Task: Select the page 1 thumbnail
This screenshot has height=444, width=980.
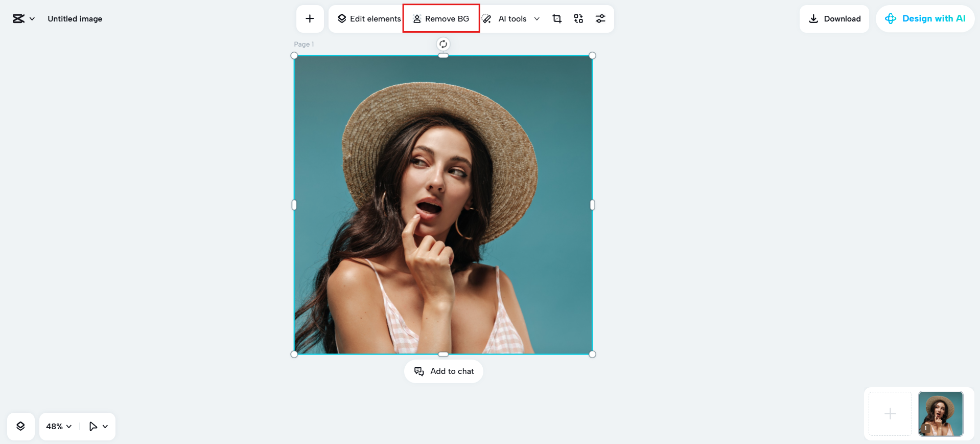Action: [941, 413]
